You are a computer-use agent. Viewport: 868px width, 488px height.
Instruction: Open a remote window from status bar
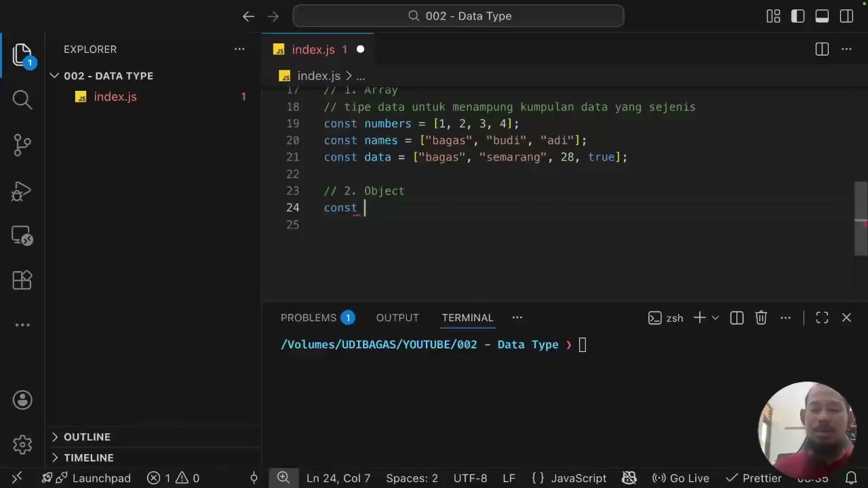click(18, 478)
